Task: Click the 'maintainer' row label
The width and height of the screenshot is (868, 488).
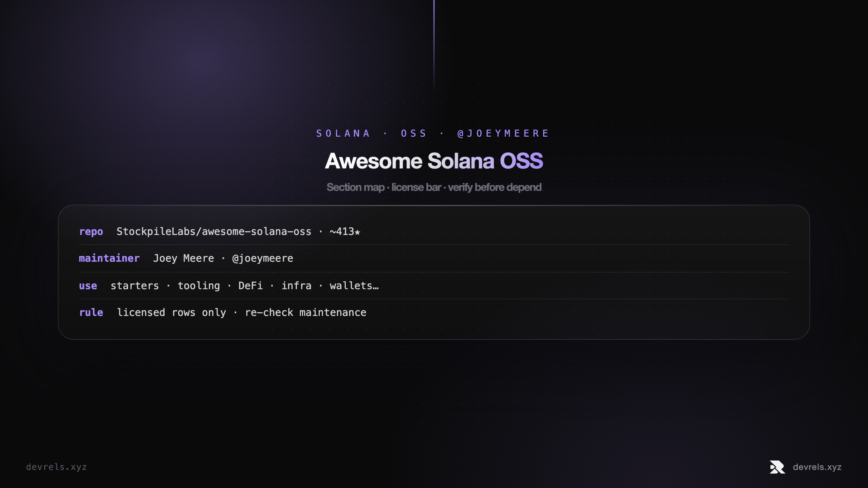Action: [x=109, y=258]
